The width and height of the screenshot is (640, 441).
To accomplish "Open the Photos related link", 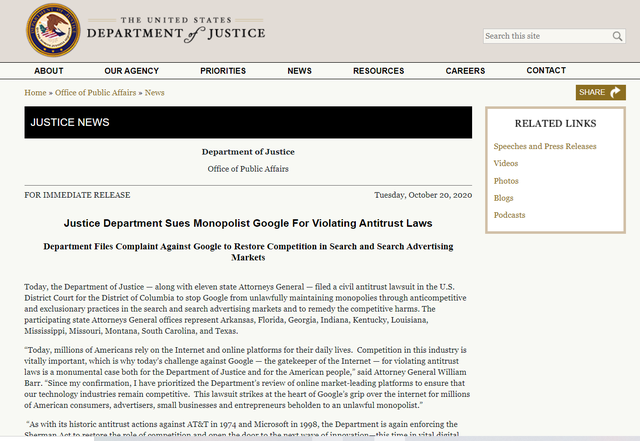I will click(x=506, y=181).
